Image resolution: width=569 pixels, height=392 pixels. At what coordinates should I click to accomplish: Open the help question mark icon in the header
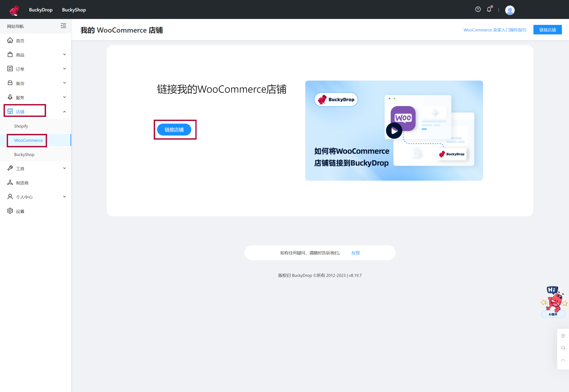point(478,9)
